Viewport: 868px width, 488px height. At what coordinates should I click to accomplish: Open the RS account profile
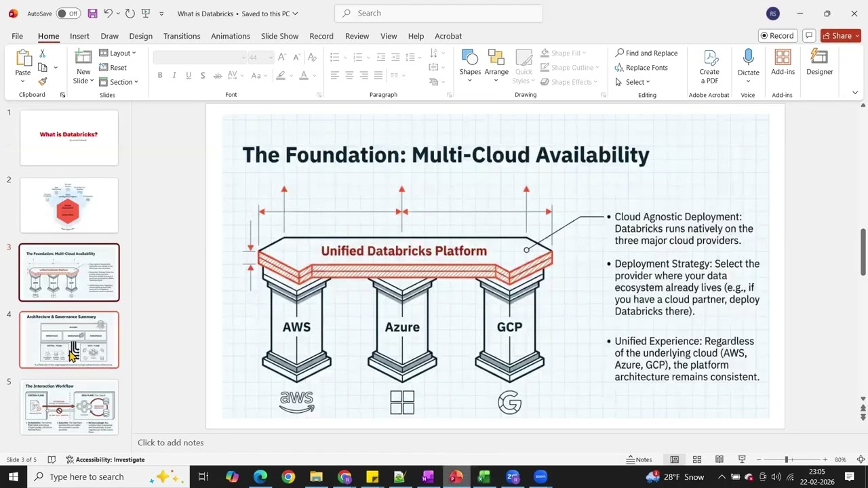(x=772, y=14)
